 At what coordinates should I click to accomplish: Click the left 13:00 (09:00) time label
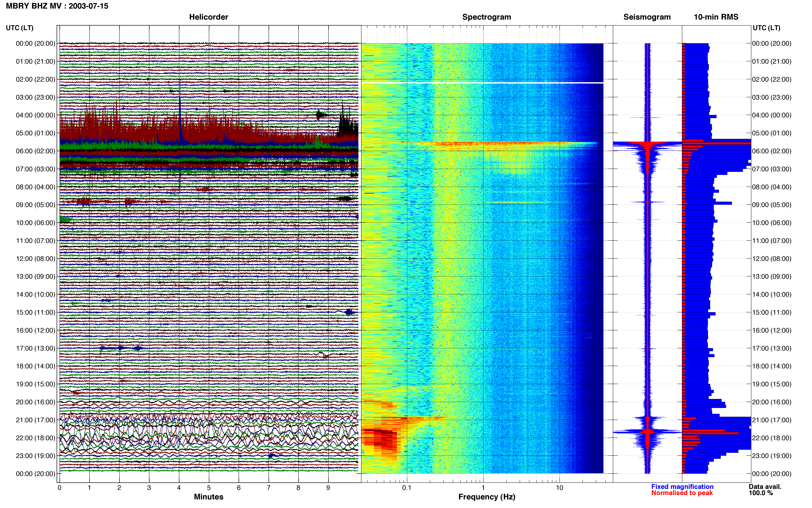tap(36, 277)
